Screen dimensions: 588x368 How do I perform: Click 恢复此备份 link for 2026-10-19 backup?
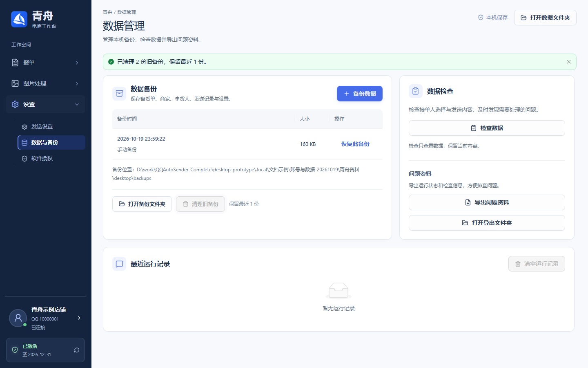(355, 144)
